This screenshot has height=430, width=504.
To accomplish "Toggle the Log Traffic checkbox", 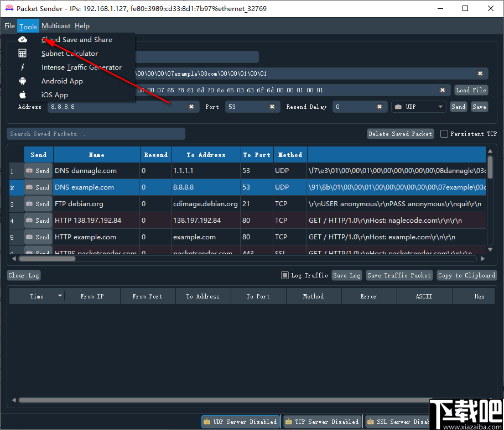I will 284,275.
